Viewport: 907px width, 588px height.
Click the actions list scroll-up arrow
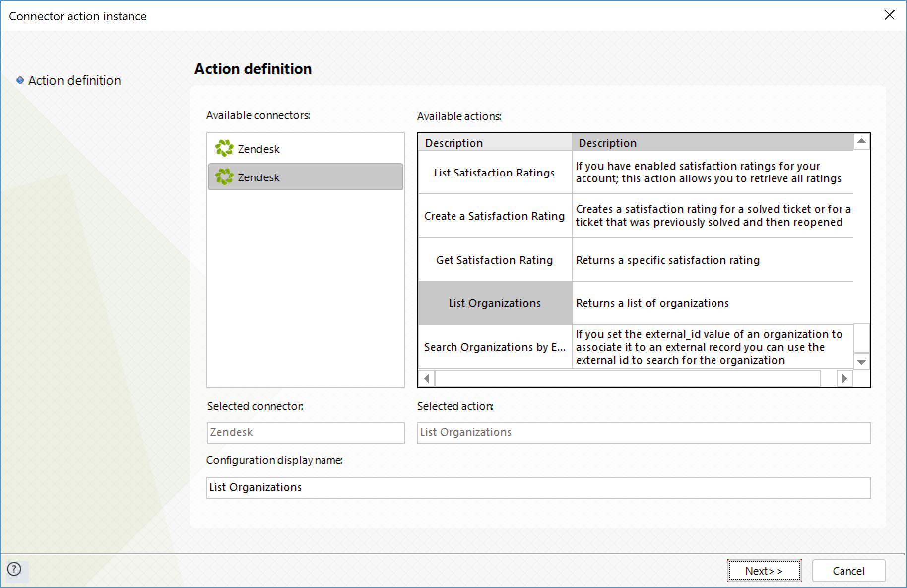pyautogui.click(x=862, y=141)
